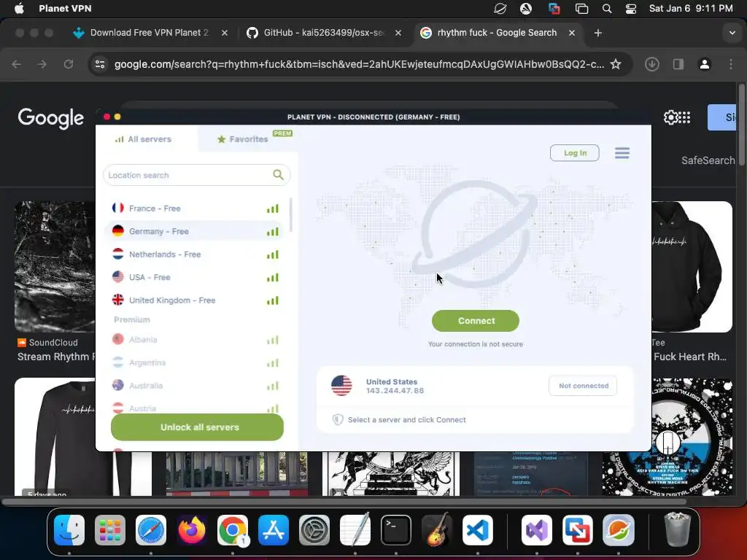The image size is (747, 560).
Task: Open Finder from the Dock
Action: (x=69, y=529)
